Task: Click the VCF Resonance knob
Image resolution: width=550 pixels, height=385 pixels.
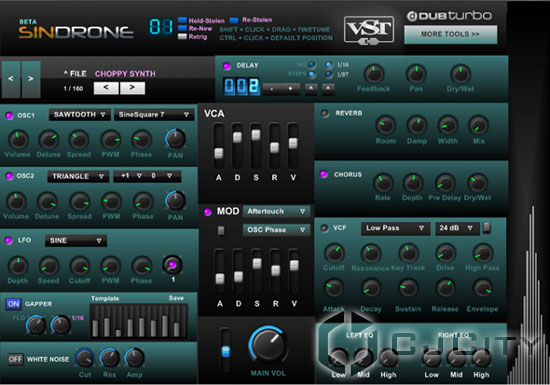Action: 371,253
